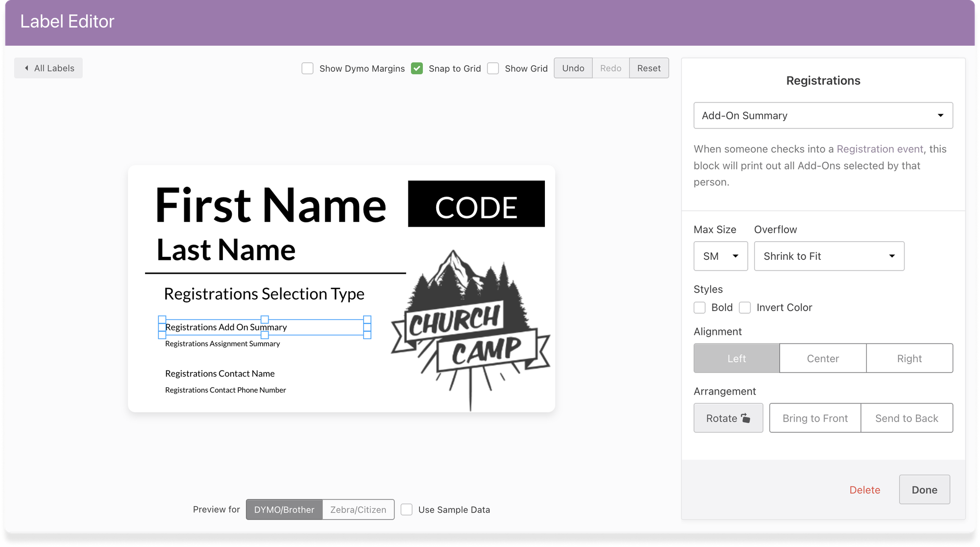Screen dimensions: 980x547
Task: Set alignment to Center
Action: pyautogui.click(x=823, y=358)
